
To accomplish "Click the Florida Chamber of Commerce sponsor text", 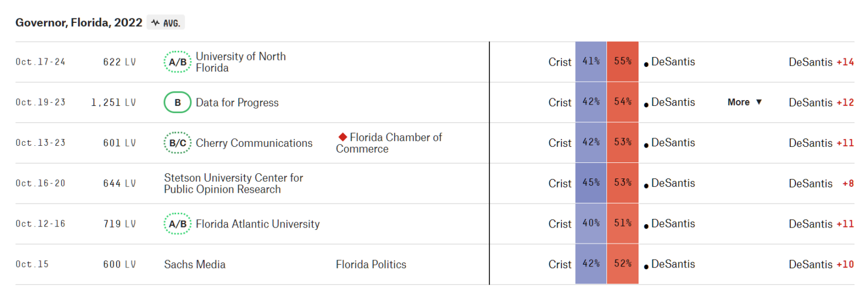I will 389,143.
